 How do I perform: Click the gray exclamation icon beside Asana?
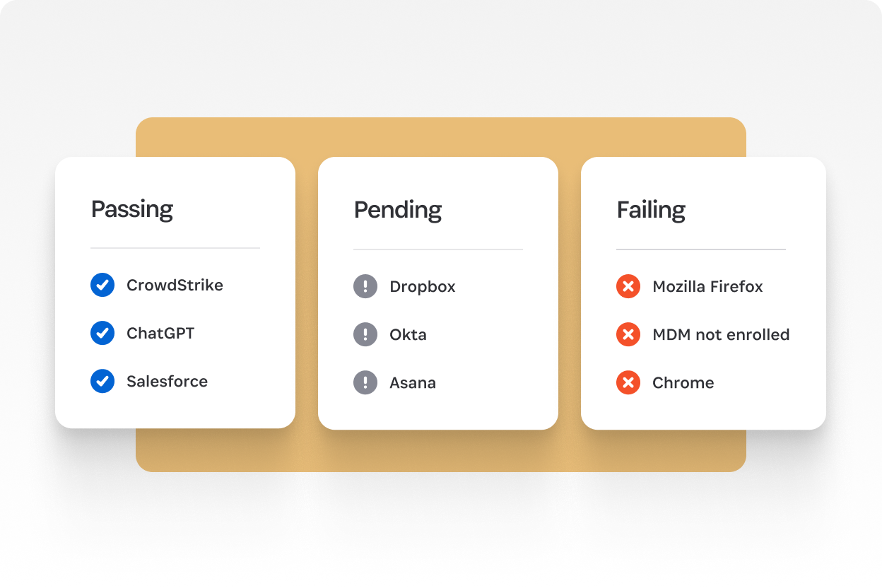coord(365,382)
